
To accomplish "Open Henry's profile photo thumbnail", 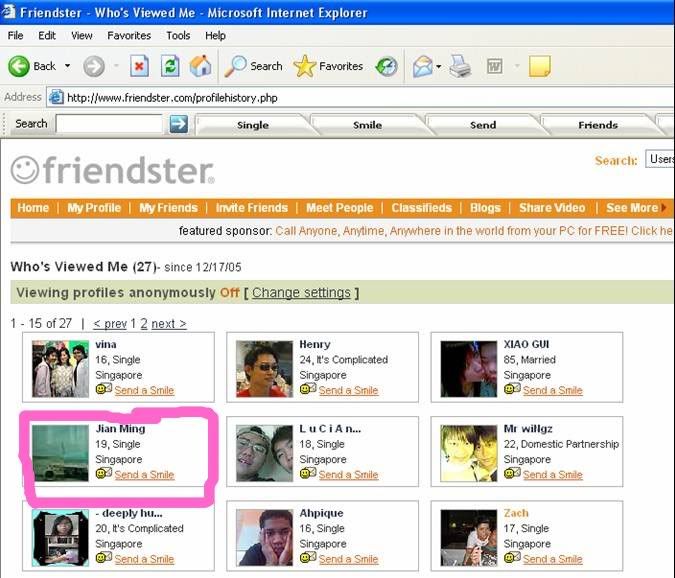I will pos(264,368).
